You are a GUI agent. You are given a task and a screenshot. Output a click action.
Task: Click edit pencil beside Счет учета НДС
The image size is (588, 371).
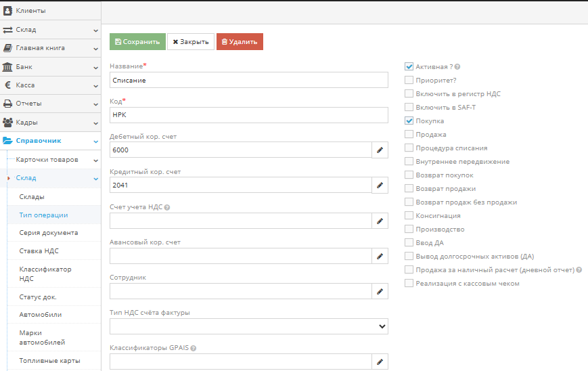(380, 221)
